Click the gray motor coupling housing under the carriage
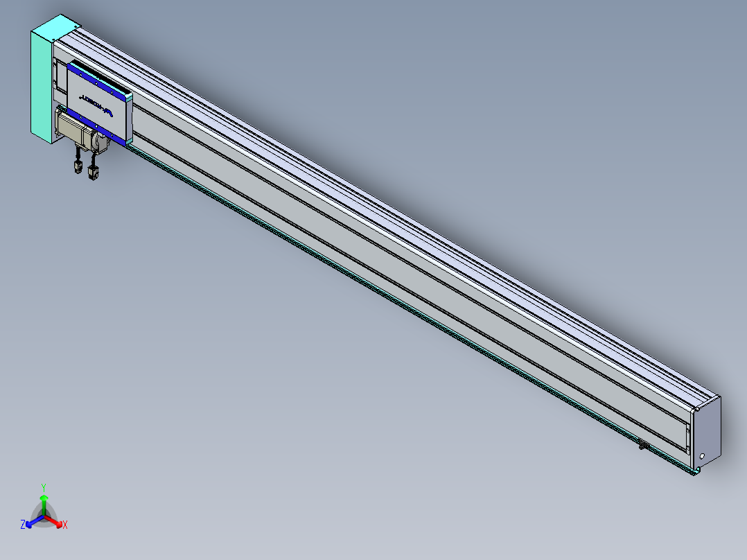The image size is (747, 560). (101, 143)
